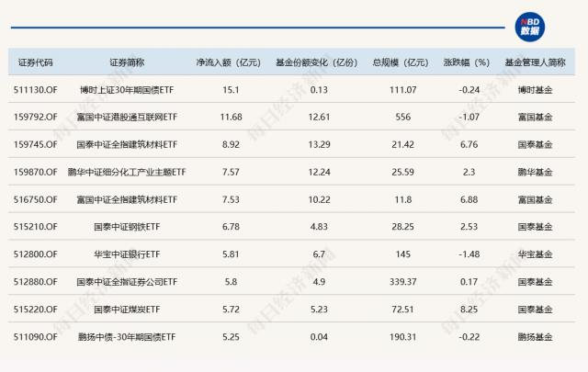Click 8.25 change value for 国泰中证煤炭ETF
Screen dimensions: 588x372
466,309
